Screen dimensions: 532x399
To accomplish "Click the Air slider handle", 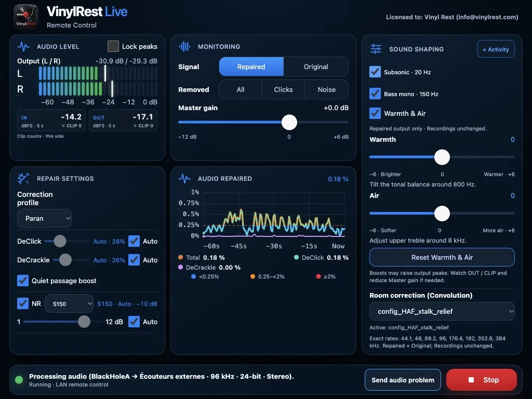I will [x=442, y=214].
